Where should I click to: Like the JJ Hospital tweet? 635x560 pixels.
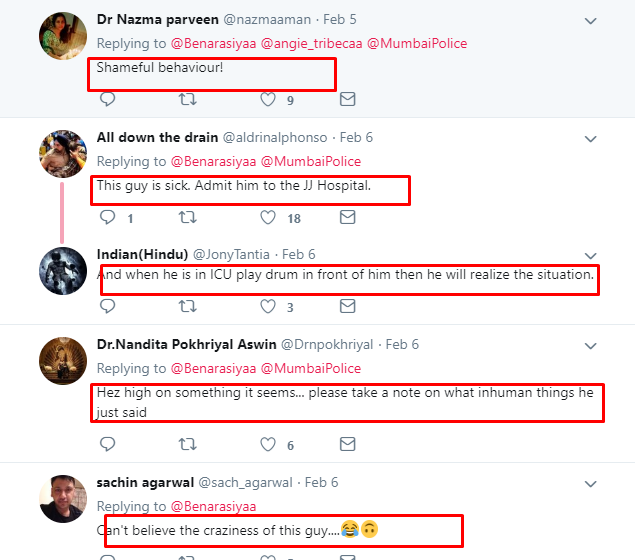coord(268,217)
